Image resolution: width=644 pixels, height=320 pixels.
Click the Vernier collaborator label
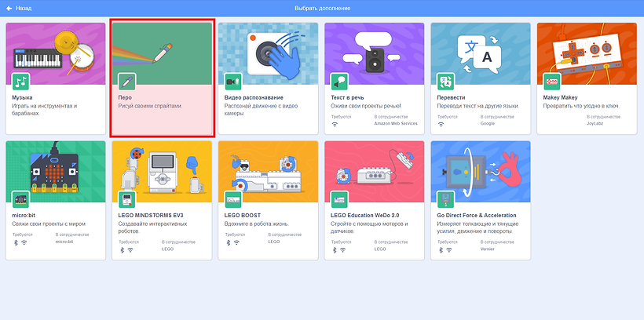click(x=487, y=249)
